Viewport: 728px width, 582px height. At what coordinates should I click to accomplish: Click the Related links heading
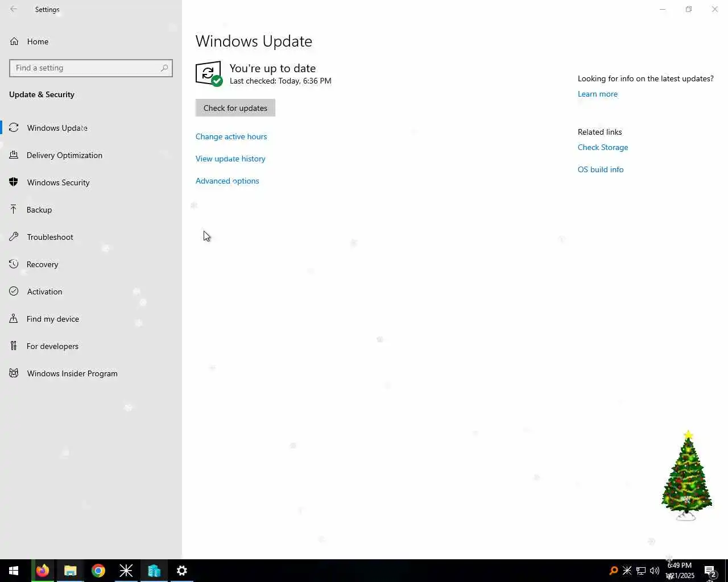click(599, 132)
